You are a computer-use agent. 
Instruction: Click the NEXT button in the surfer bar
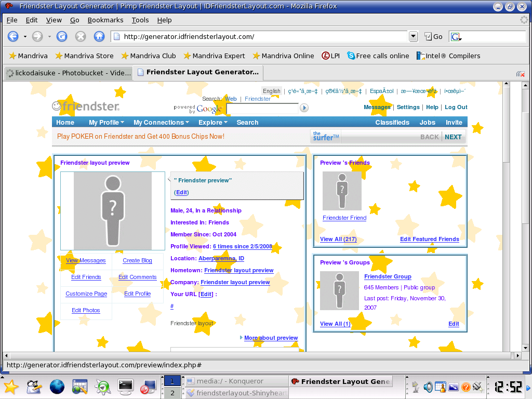453,137
